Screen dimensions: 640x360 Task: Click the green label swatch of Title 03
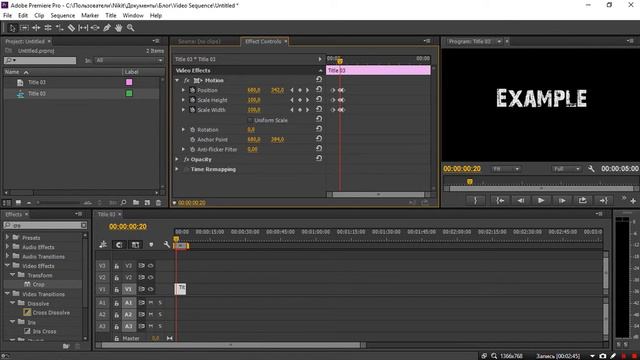click(129, 93)
